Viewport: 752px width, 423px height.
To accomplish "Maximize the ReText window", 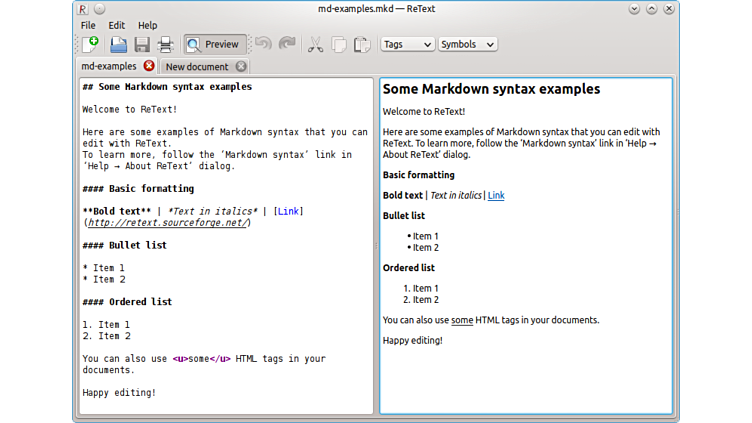I will [x=651, y=9].
